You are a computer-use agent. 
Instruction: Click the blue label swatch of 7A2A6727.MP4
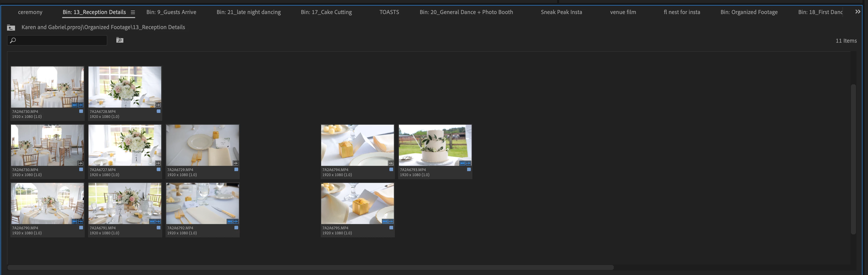point(159,170)
